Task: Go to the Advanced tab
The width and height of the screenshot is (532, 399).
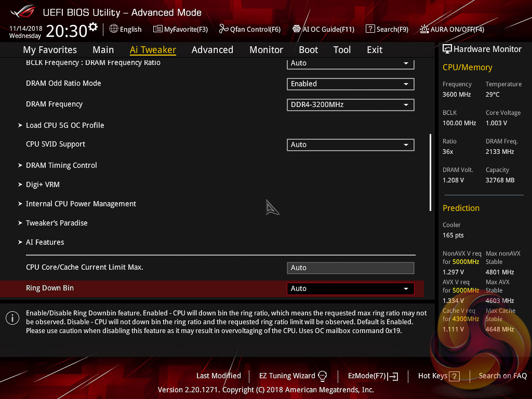Action: [212, 50]
